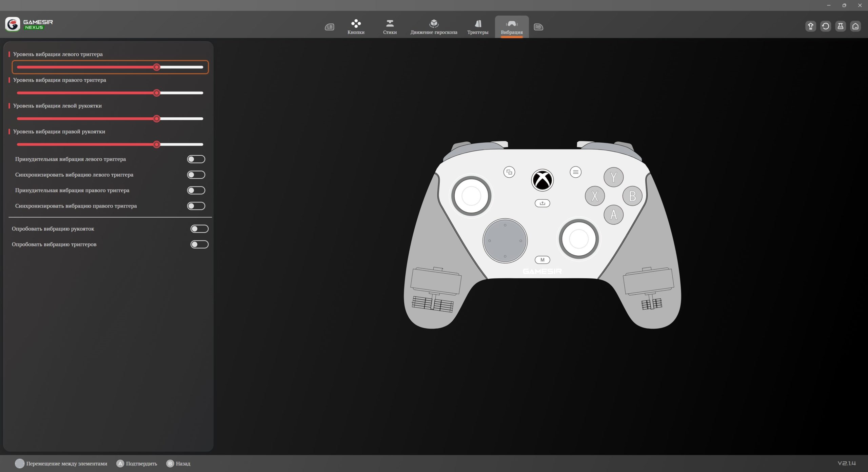Go home via the house icon
868x472 pixels.
pos(855,26)
